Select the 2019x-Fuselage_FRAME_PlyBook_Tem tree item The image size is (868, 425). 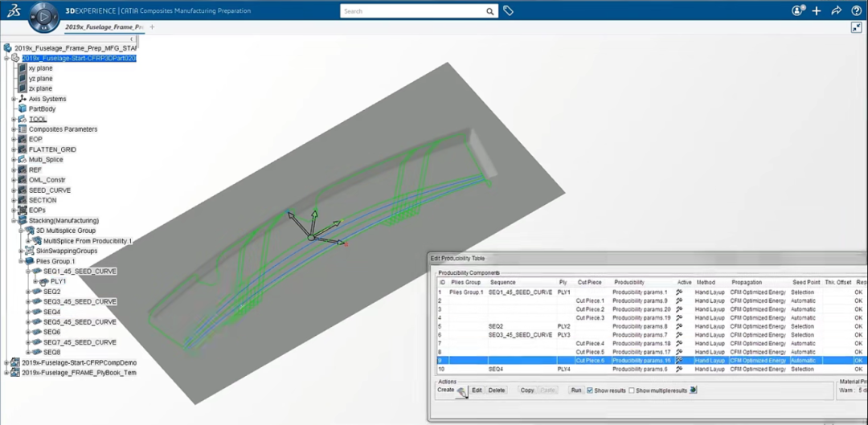click(x=79, y=373)
